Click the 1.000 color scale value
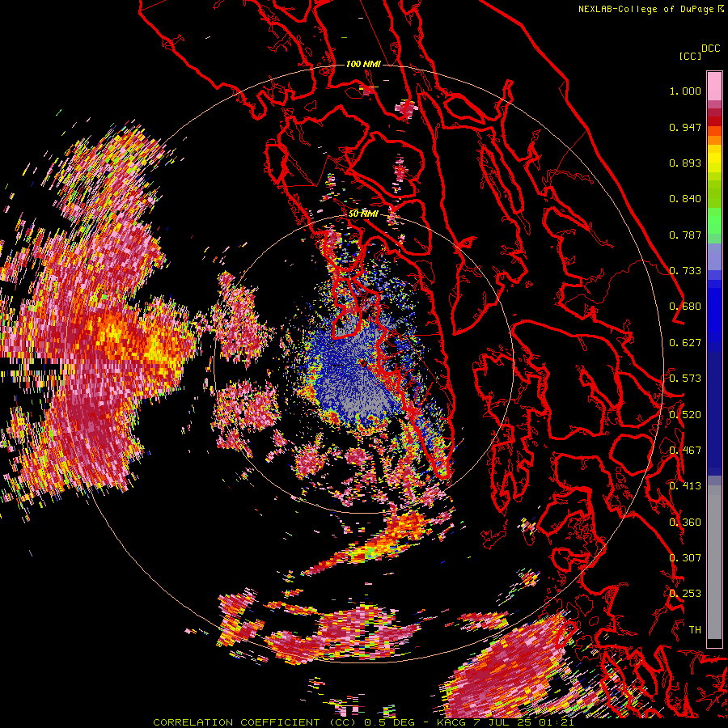 coord(685,91)
